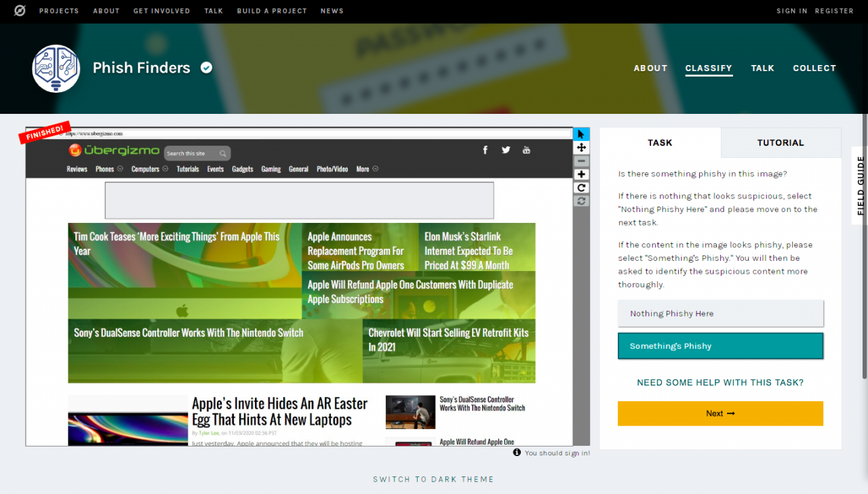Click the info icon next to sign-in notice
Viewport: 868px width, 494px height.
517,452
